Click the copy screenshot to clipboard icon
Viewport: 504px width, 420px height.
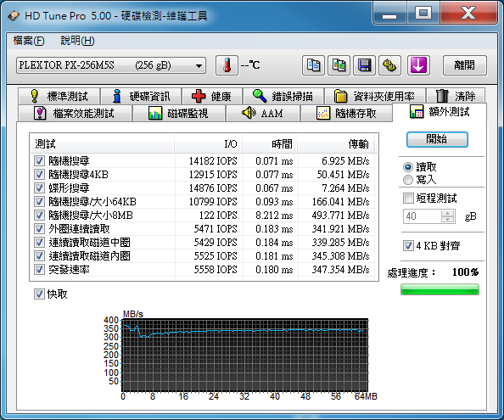point(339,65)
